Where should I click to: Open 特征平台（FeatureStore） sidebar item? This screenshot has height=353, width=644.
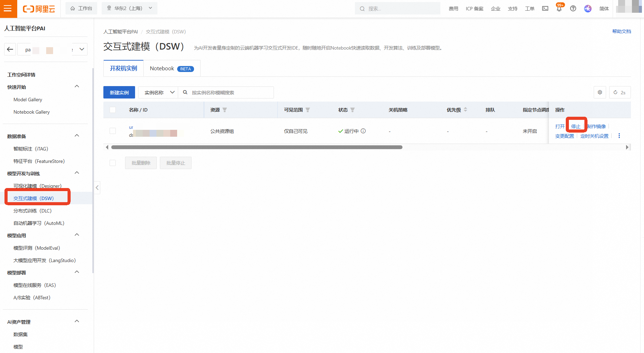(39, 161)
